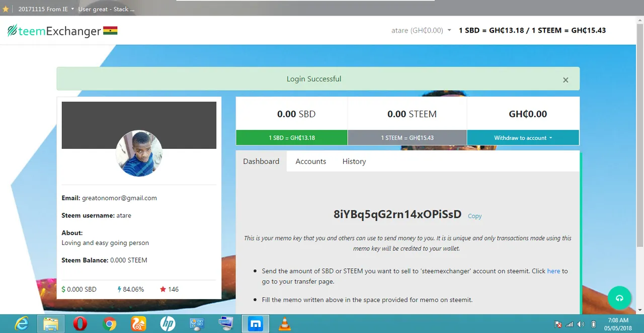This screenshot has width=644, height=333.
Task: Click the dollar SBD balance icon
Action: coord(63,289)
